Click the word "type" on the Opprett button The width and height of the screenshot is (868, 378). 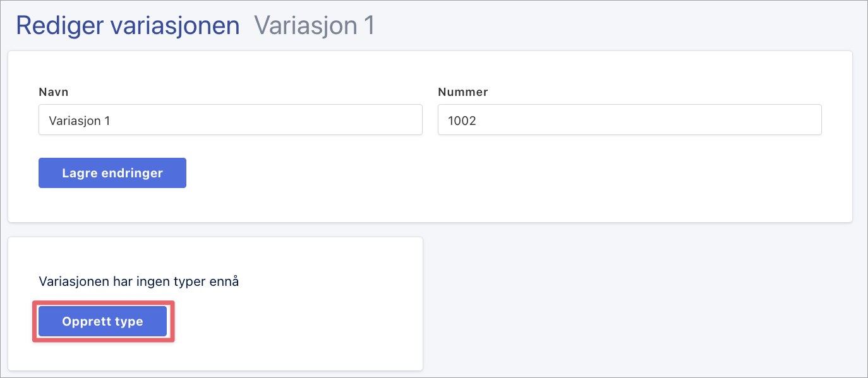click(130, 322)
